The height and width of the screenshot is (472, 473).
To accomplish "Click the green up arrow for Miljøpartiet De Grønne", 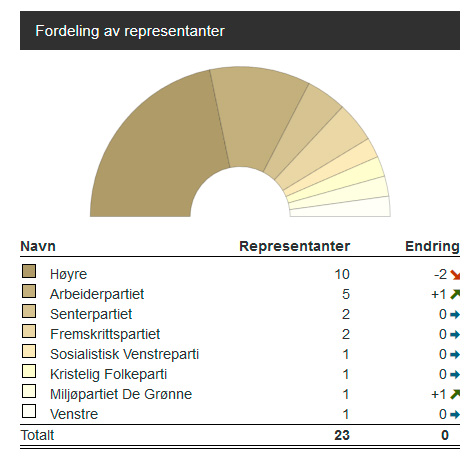I will (x=455, y=394).
